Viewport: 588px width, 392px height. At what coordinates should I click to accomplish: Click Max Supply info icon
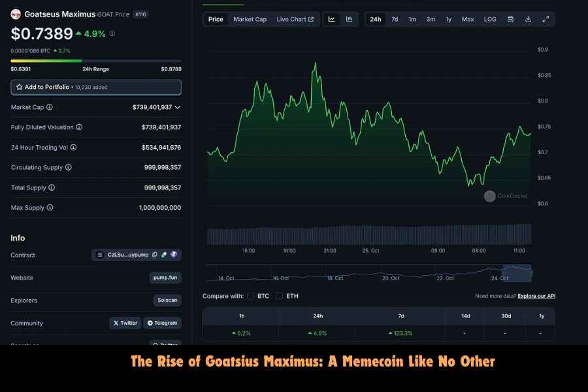click(x=50, y=208)
